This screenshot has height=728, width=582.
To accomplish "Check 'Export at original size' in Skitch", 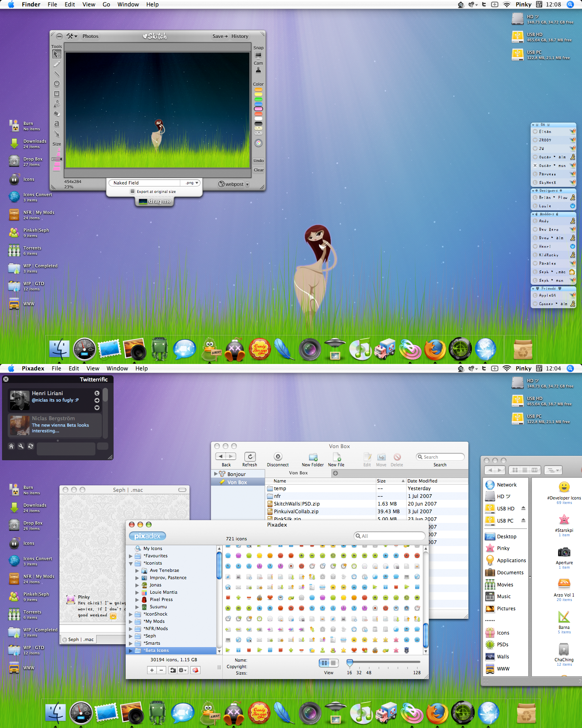I will [133, 192].
